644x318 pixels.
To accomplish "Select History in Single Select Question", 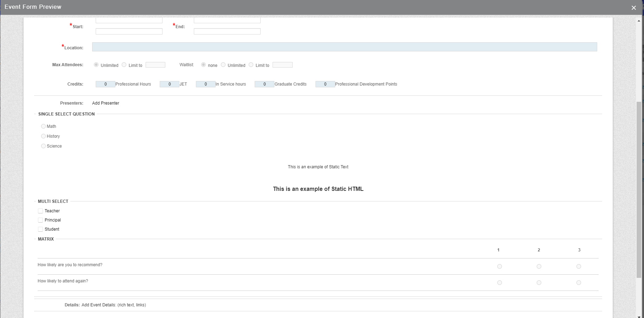I will [x=43, y=136].
